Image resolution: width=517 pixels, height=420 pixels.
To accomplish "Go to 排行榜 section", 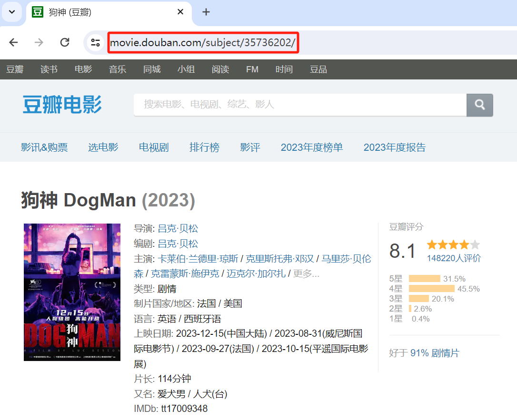I will click(x=204, y=147).
